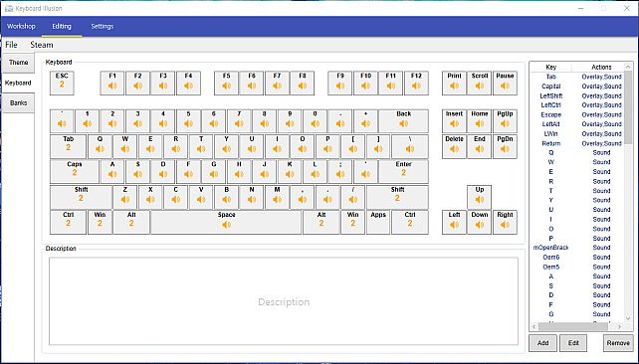Click into the Description text area
This screenshot has height=364, width=639.
[284, 301]
